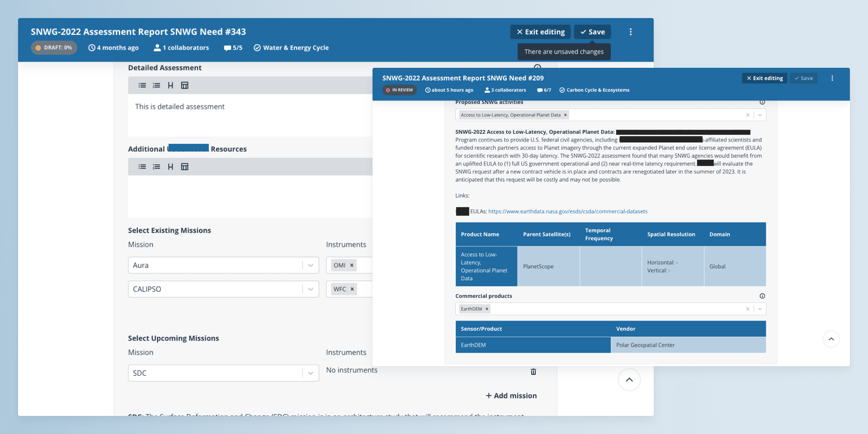Image resolution: width=868 pixels, height=434 pixels.
Task: Open the CALIPSO mission dropdown
Action: point(311,289)
